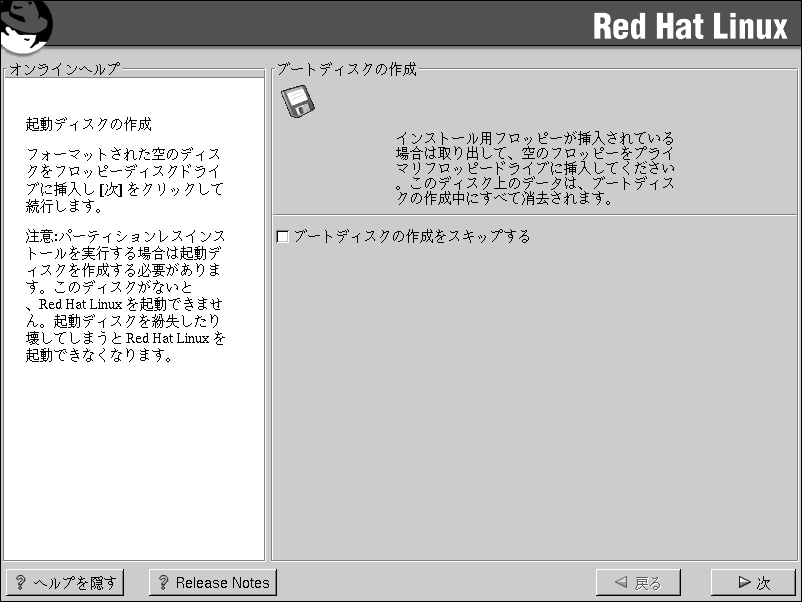Click the ブートディスクの作成をスキップする label text

[411, 237]
